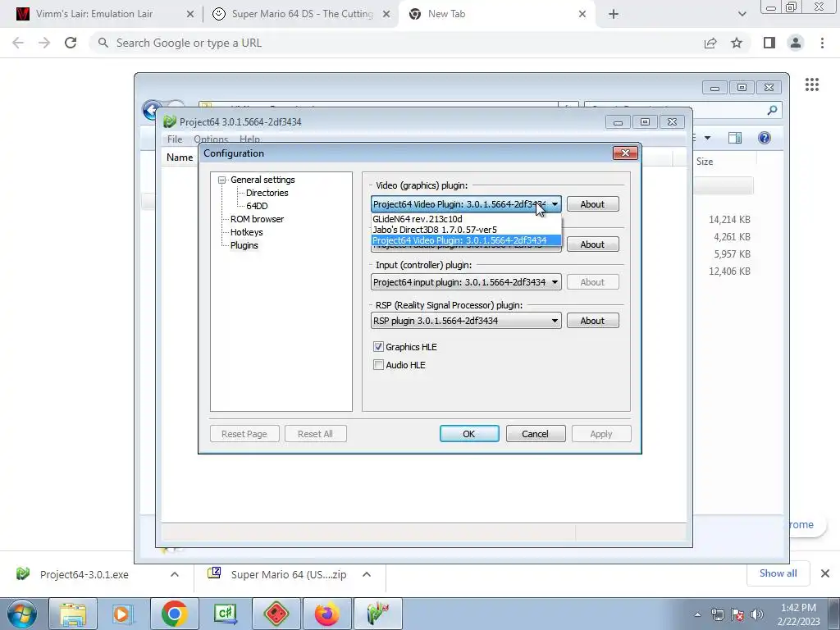840x630 pixels.
Task: Select GLideN64 rev.213c10d video plugin option
Action: pos(466,219)
